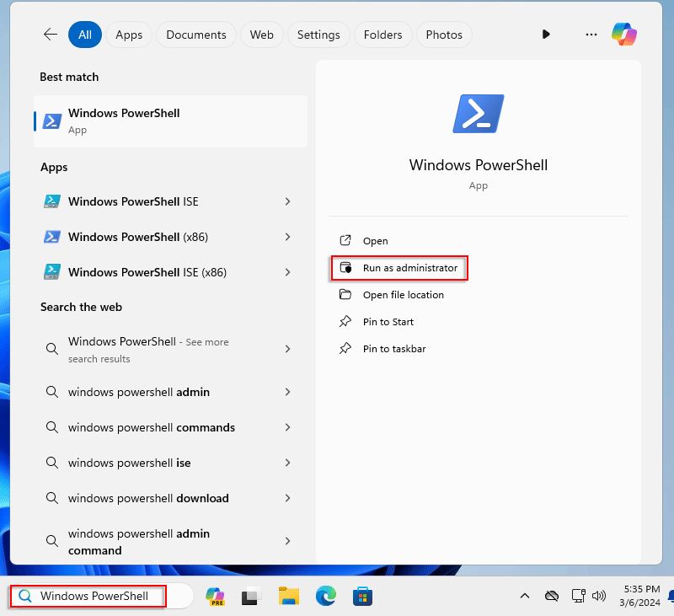Open the volume control in system tray
674x616 pixels.
599,596
